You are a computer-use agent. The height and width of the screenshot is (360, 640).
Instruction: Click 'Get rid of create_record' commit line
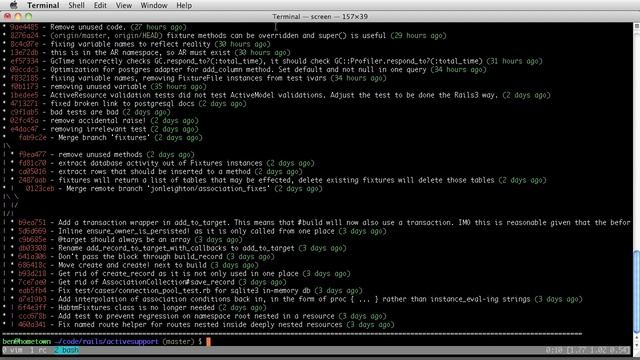coord(178,274)
